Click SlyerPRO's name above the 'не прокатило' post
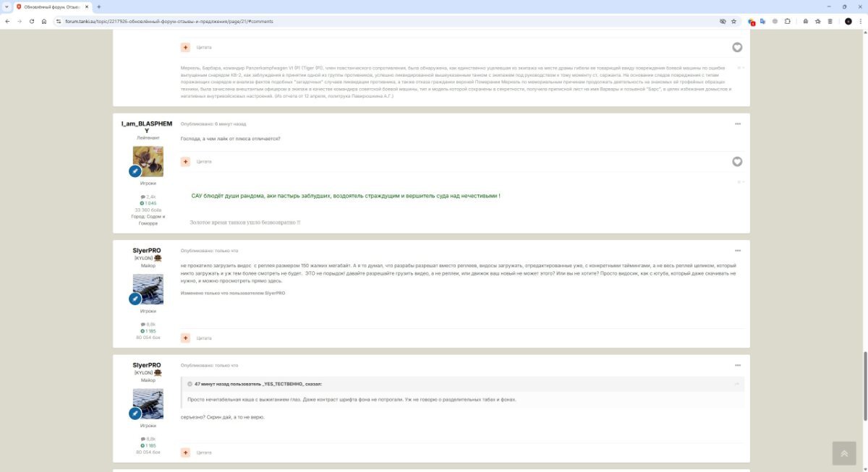Viewport: 868px width, 472px height. pyautogui.click(x=147, y=250)
